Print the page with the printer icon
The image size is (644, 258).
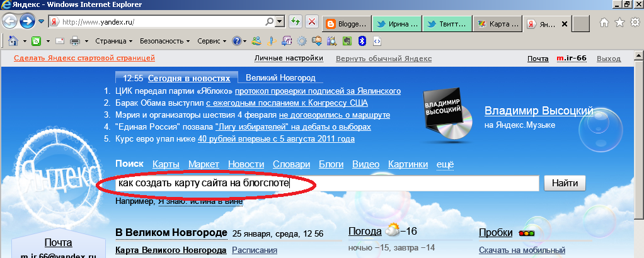[75, 41]
